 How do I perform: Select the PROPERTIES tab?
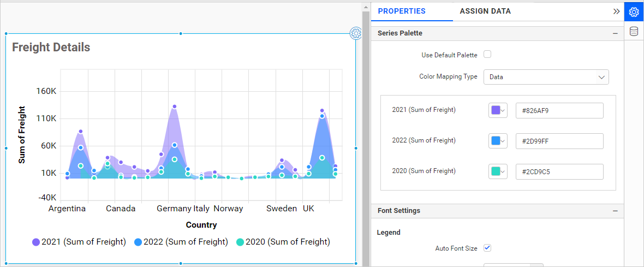[402, 11]
